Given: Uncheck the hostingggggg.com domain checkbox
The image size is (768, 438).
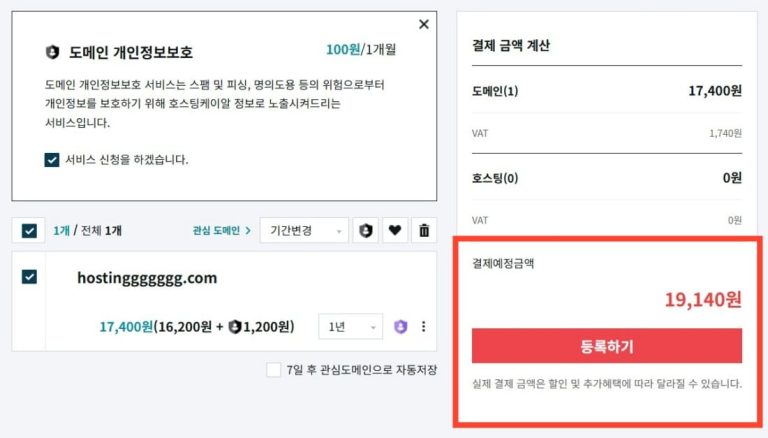Looking at the screenshot, I should coord(29,277).
